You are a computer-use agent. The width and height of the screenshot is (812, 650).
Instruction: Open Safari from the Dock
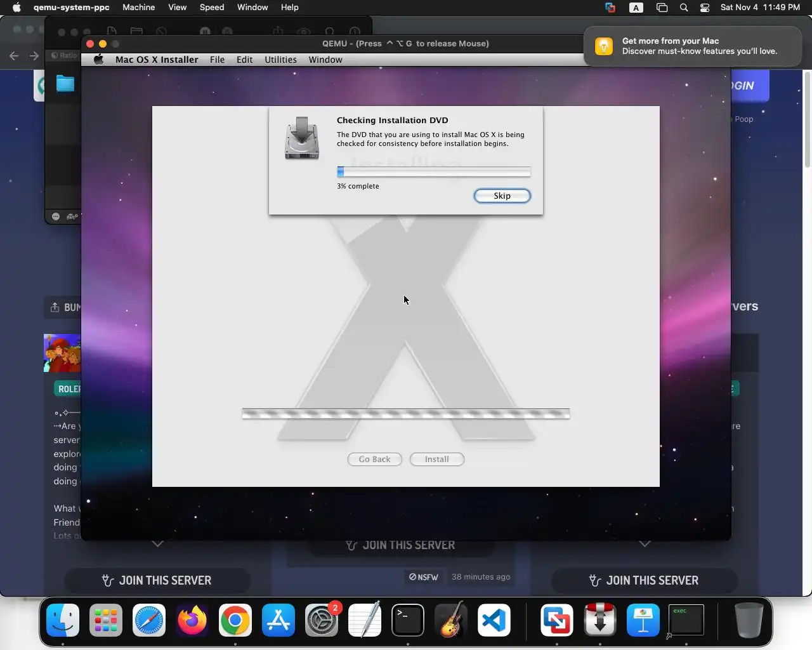click(x=149, y=620)
